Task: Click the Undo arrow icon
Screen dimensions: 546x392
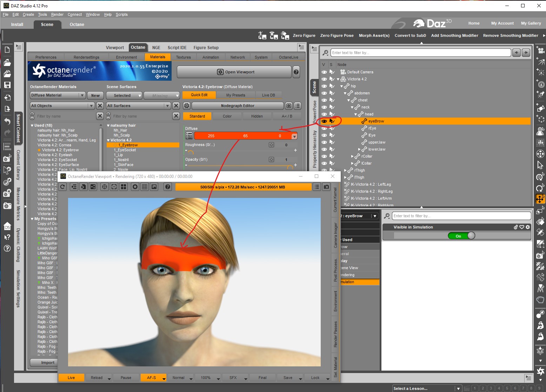Action: pos(7,121)
